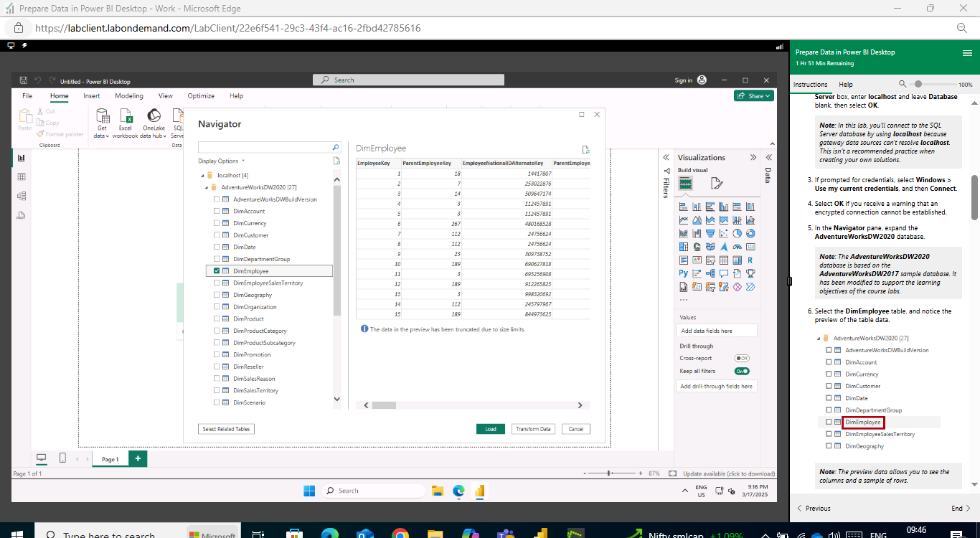Check the DimProduct table checkbox

(217, 318)
